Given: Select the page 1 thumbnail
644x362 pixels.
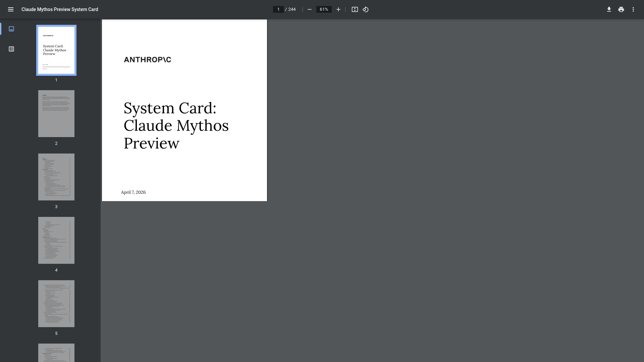Looking at the screenshot, I should pyautogui.click(x=56, y=50).
